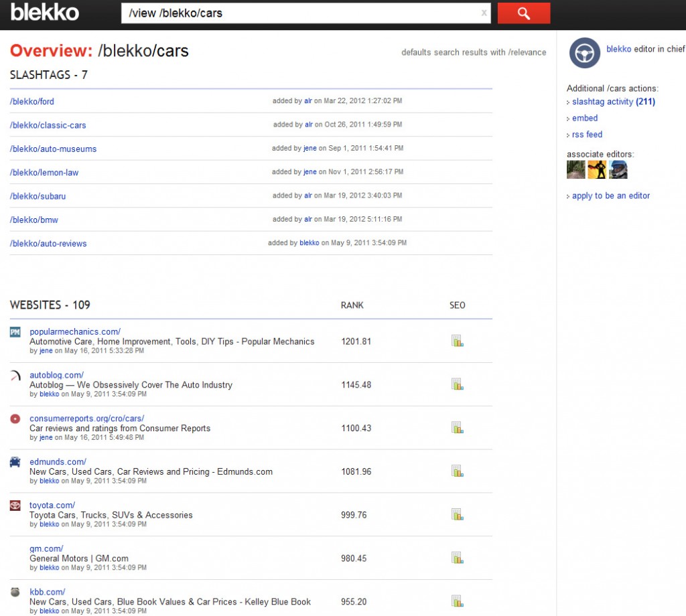The width and height of the screenshot is (686, 616).
Task: Open alr user on /blekko/ford row
Action: [308, 100]
